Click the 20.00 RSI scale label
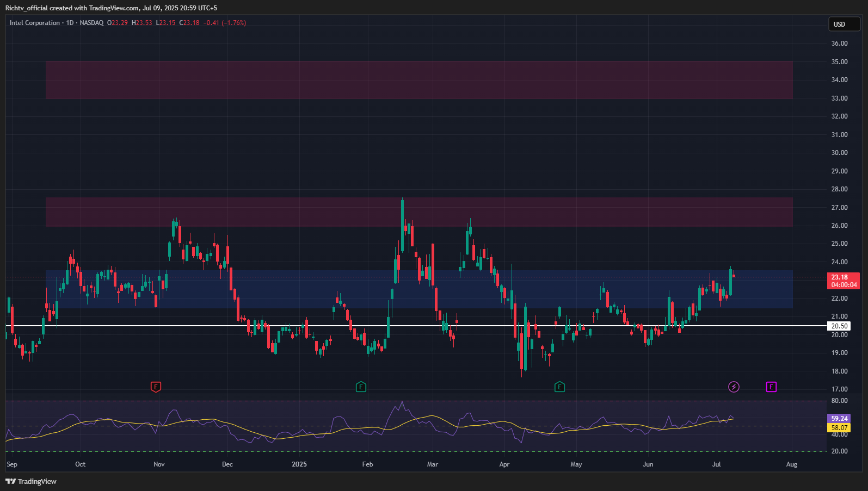 click(x=840, y=451)
